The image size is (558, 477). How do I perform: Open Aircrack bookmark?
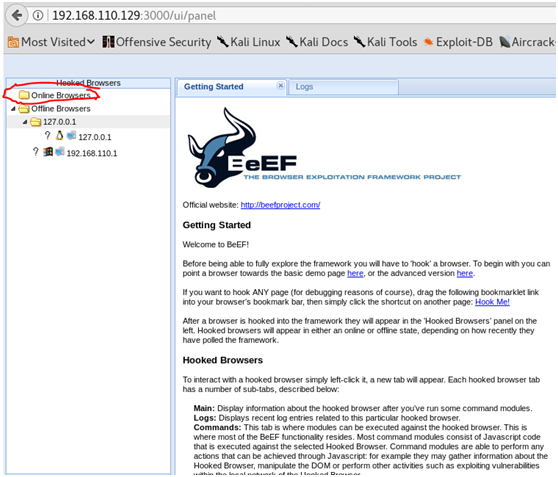tap(527, 42)
